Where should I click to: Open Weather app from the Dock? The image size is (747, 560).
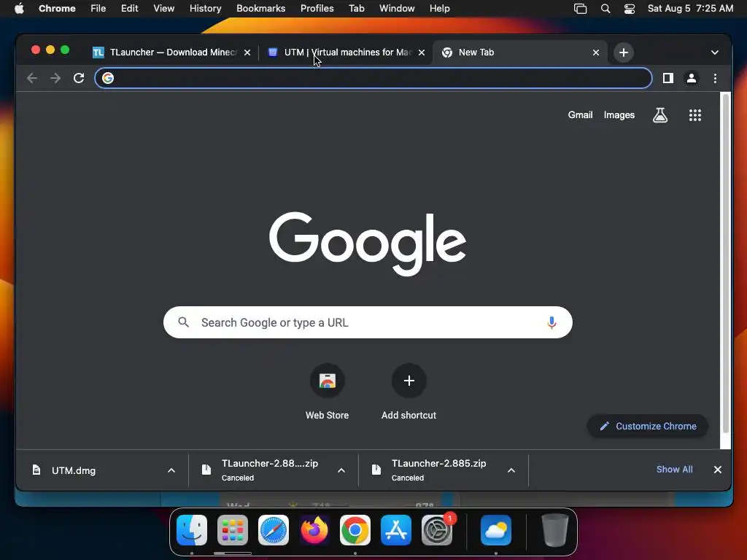point(496,530)
